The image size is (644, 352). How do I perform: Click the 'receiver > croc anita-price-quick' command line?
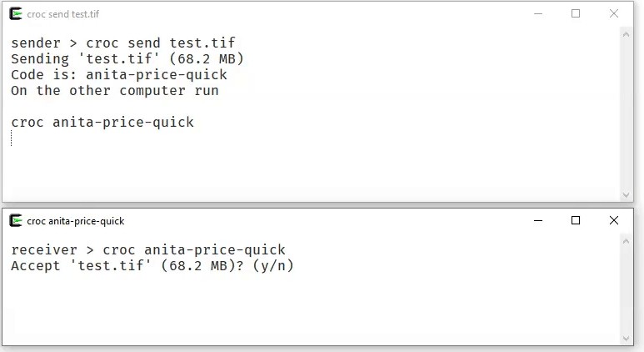(x=148, y=249)
